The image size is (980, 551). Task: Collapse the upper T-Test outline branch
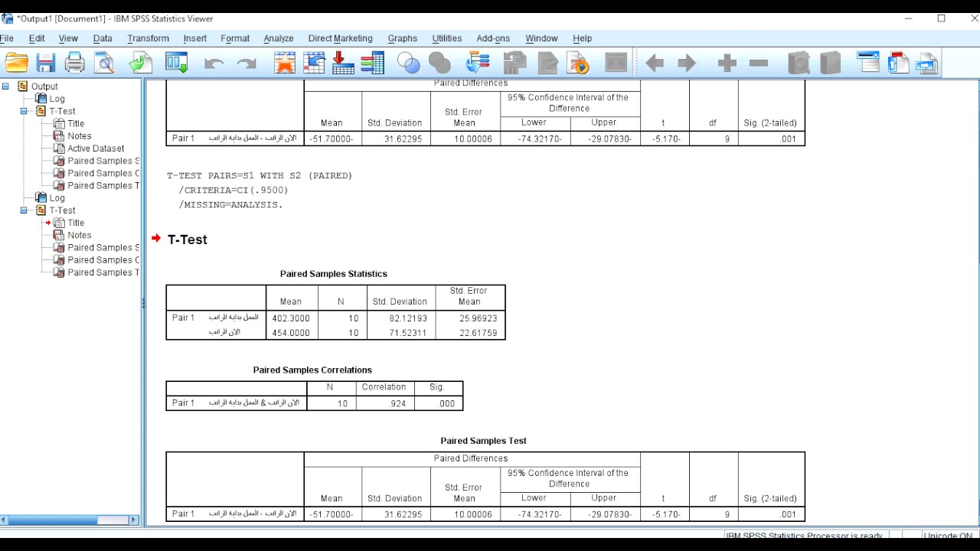click(x=24, y=111)
